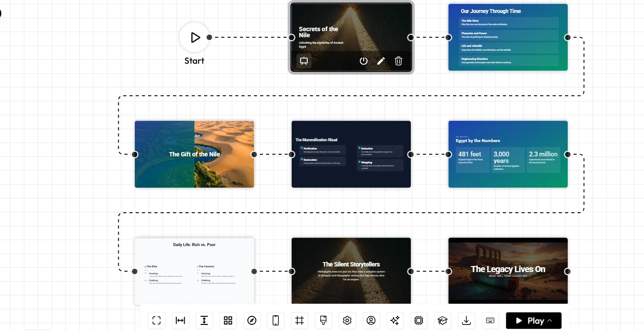
Task: Select the Daily Life: Rich vs. Poor slide
Action: [x=194, y=271]
